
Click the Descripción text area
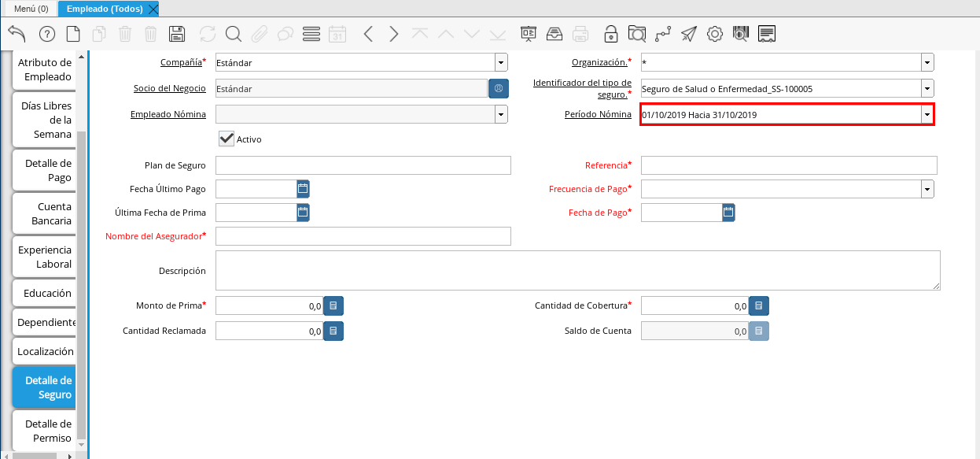point(578,271)
